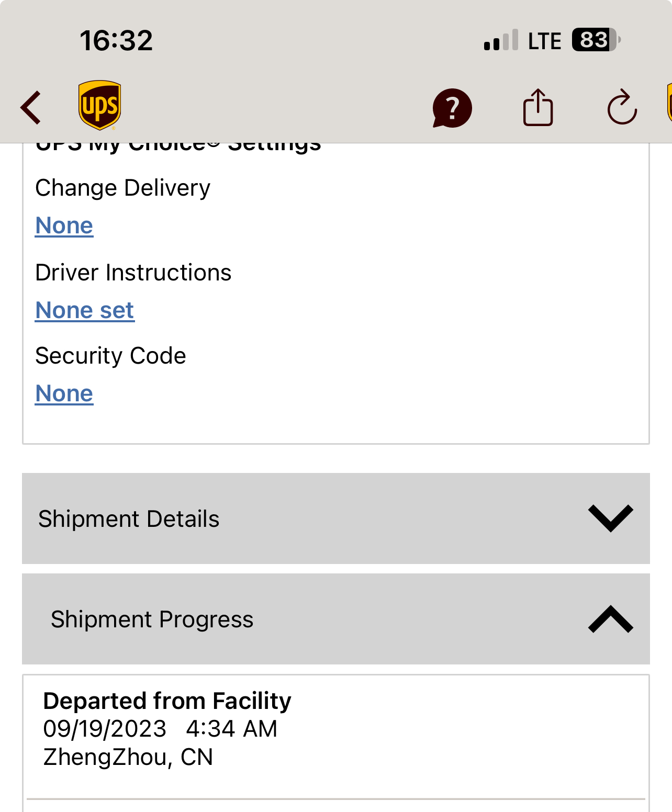Screen dimensions: 672x812
Task: Open the question mark help chat
Action: [x=452, y=108]
